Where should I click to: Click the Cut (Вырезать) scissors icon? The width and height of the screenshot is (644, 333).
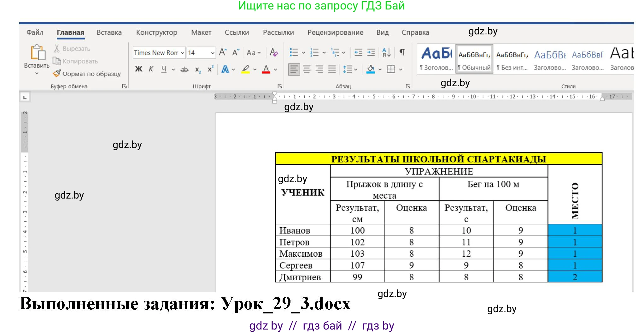click(57, 48)
